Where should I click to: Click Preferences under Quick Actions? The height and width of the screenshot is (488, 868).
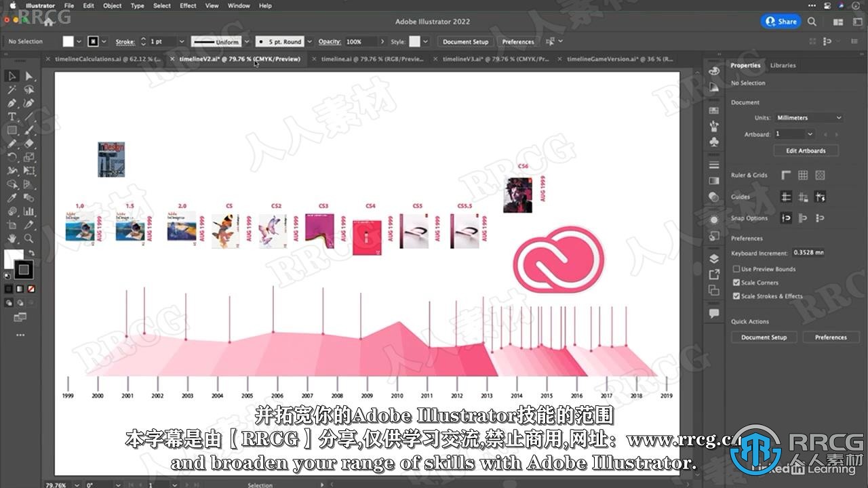coord(831,337)
